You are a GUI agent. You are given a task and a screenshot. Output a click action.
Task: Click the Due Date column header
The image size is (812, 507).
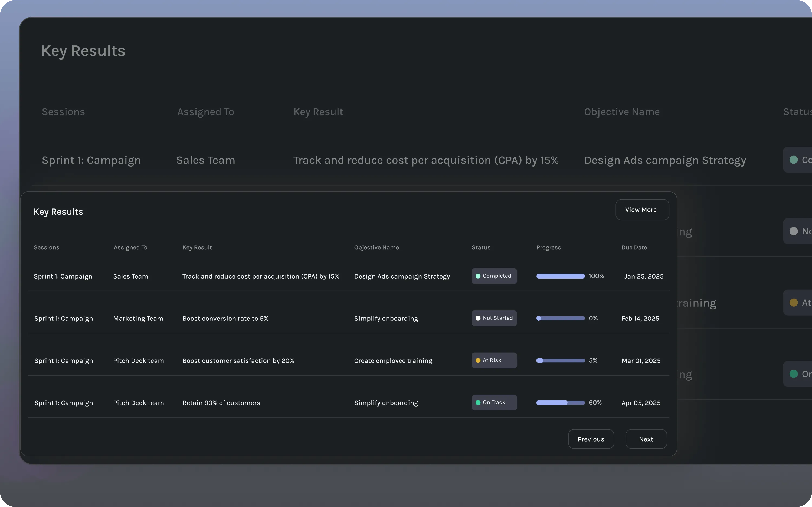pos(634,247)
